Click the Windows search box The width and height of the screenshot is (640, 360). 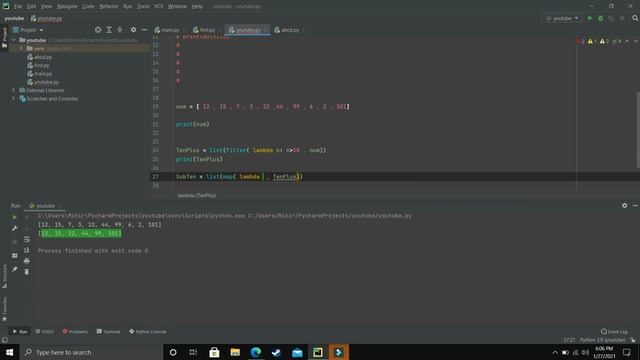coord(91,352)
